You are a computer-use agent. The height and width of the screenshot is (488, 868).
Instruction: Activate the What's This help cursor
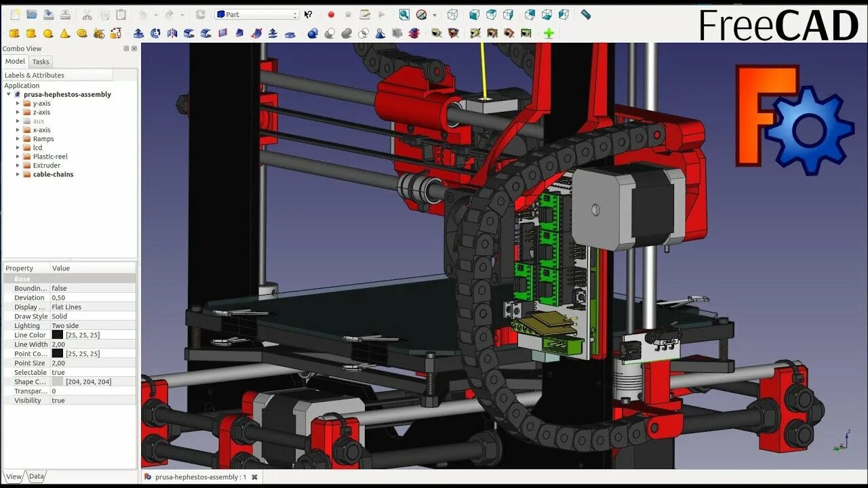coord(308,14)
